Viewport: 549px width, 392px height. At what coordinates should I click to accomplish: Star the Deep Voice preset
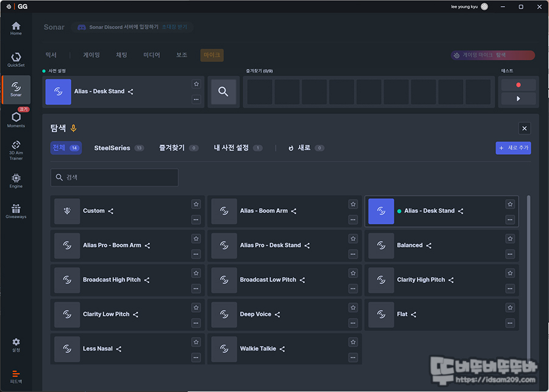(x=353, y=307)
